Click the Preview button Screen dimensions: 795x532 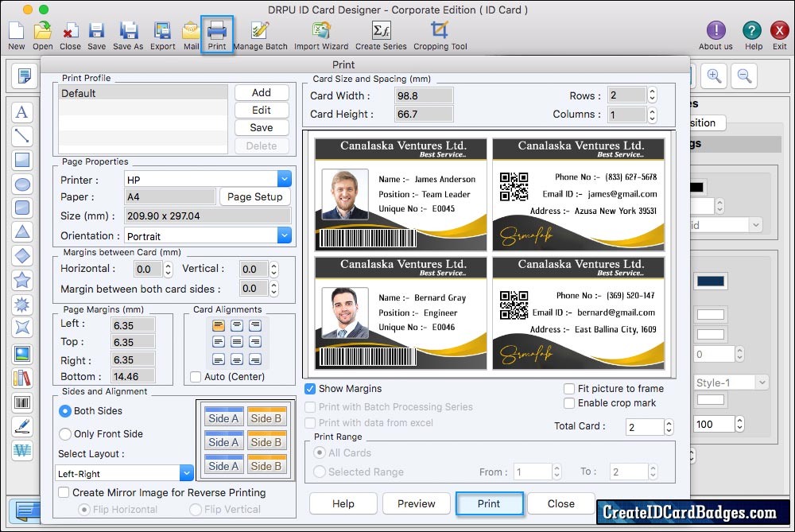[417, 503]
